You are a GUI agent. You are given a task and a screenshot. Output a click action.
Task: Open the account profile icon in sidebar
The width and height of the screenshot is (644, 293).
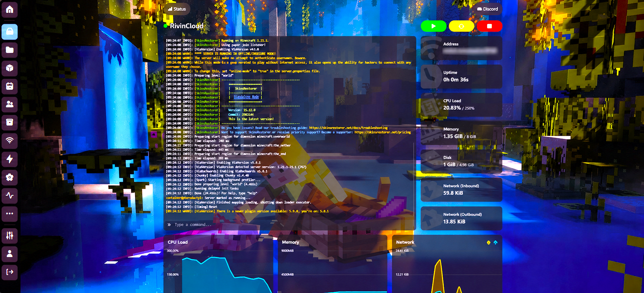coord(10,254)
